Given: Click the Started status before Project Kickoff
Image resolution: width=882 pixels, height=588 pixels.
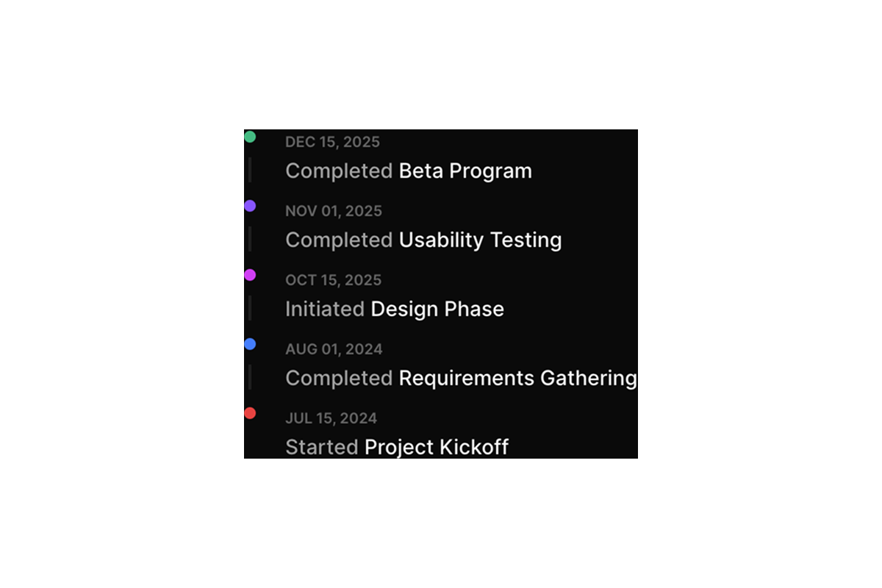Looking at the screenshot, I should (x=322, y=447).
